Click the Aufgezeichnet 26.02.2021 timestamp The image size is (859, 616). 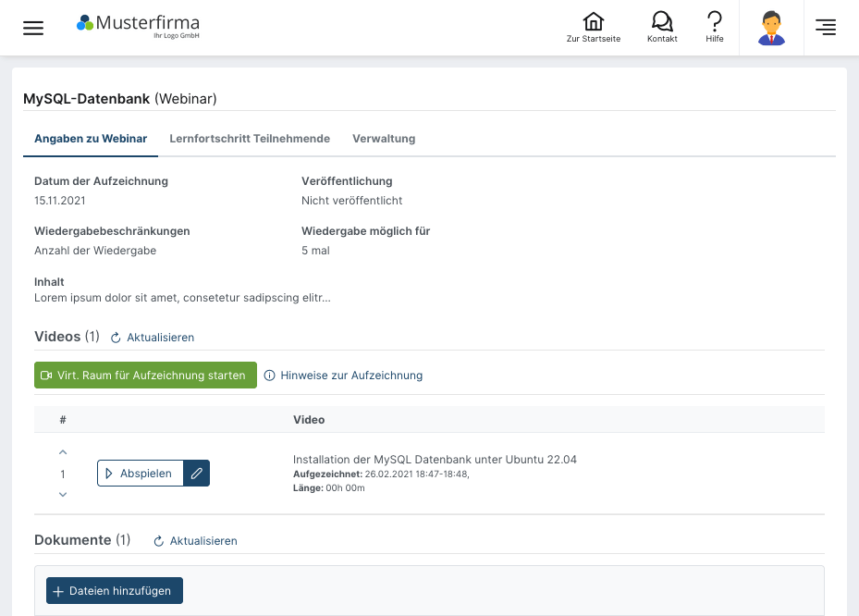click(x=381, y=474)
